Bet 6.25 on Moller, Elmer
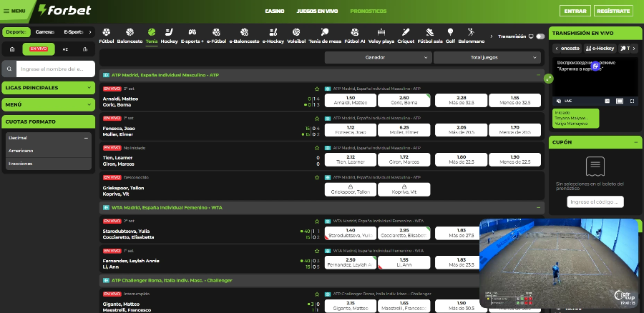Viewport: 644px width, 313px height. [404, 130]
